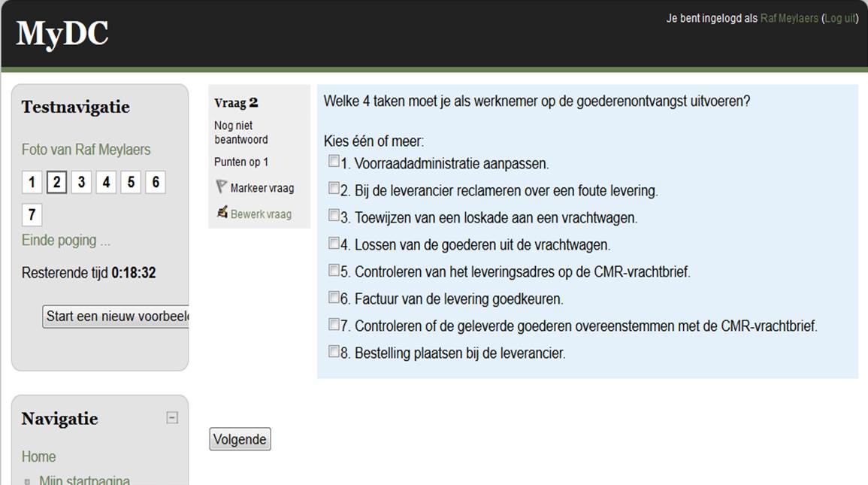Viewport: 868px width, 485px height.
Task: Click Start een nieuw voorbeeld button
Action: click(116, 316)
